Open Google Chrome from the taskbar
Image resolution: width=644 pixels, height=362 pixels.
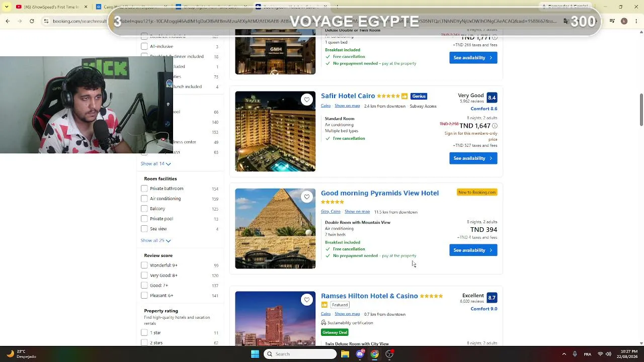[x=374, y=354]
